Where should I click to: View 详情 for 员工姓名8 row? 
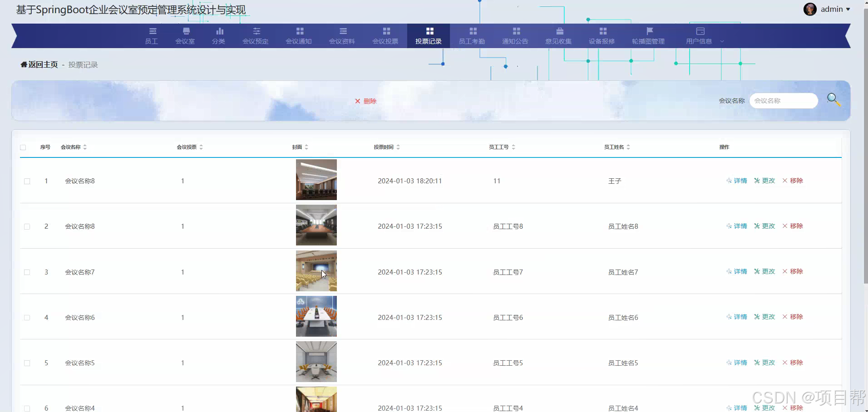click(x=737, y=226)
